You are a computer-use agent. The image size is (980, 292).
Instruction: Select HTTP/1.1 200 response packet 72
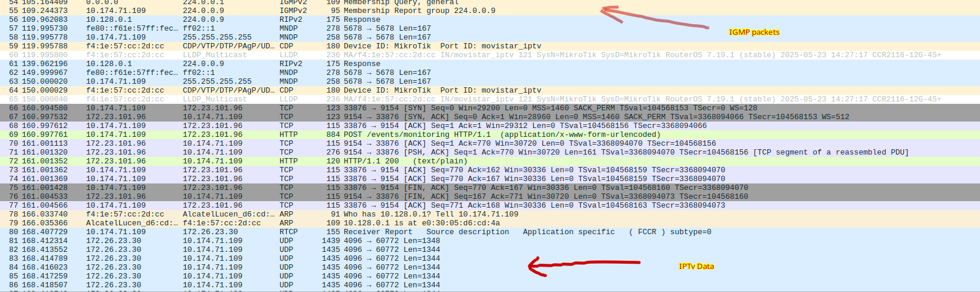click(x=490, y=161)
